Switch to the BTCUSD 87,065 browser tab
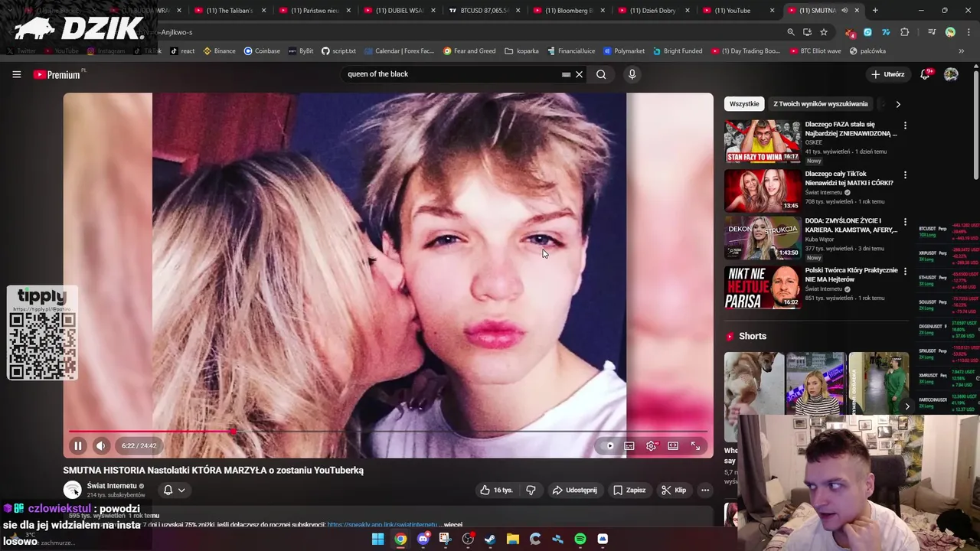 482,11
